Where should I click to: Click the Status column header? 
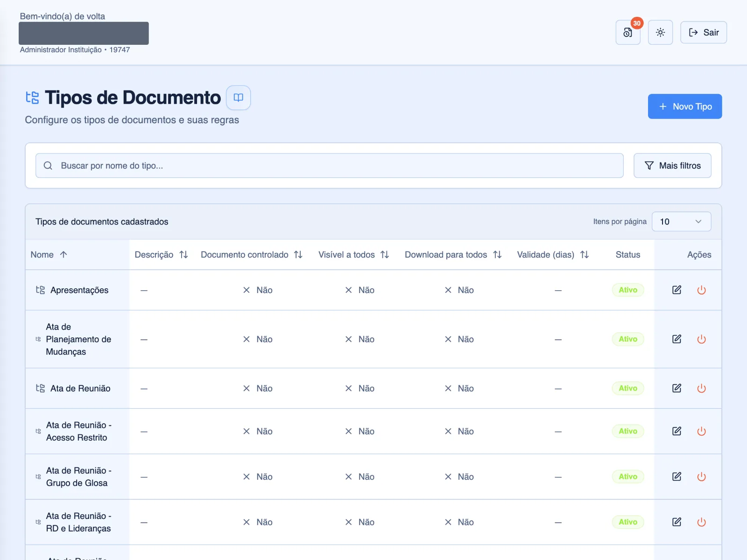point(627,254)
